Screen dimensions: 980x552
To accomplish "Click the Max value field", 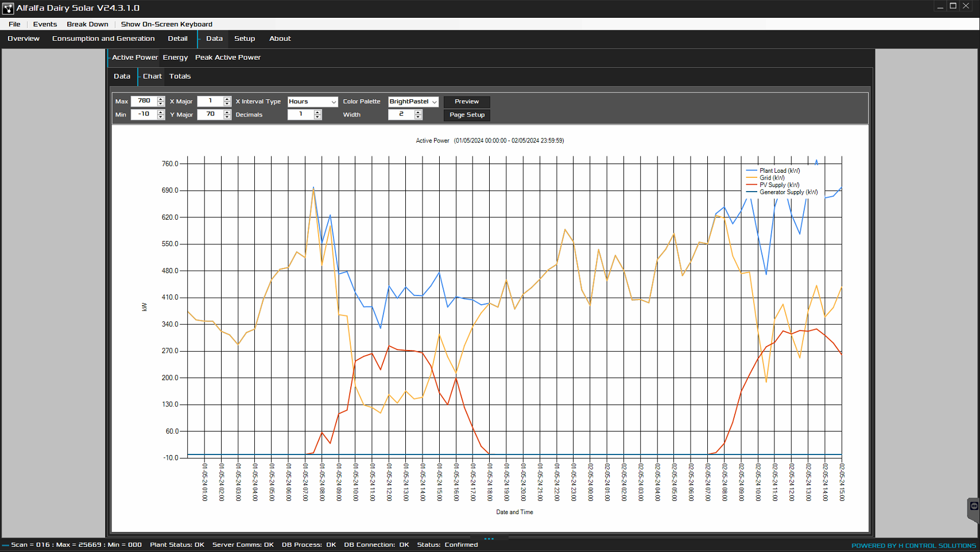I will [x=144, y=101].
